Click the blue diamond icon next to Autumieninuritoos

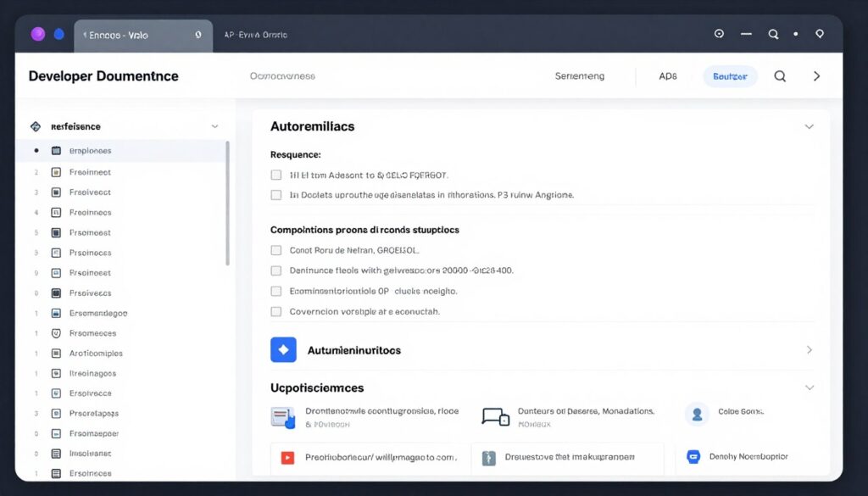tap(282, 348)
